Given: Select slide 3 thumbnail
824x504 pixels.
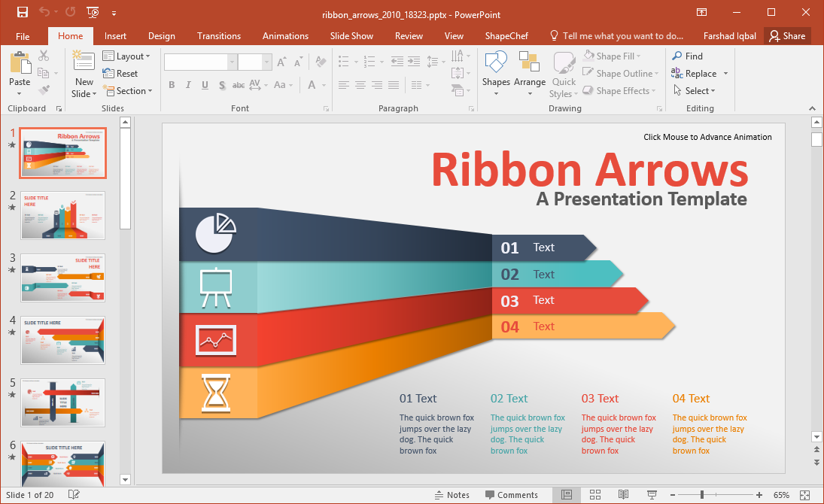Looking at the screenshot, I should (63, 278).
